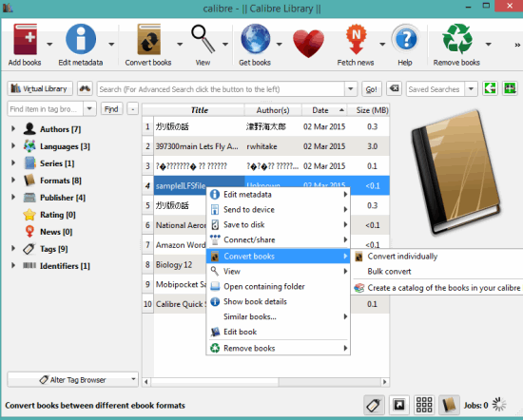Select Create a catalog submenu item
Viewport: 523px width, 420px height.
(437, 288)
